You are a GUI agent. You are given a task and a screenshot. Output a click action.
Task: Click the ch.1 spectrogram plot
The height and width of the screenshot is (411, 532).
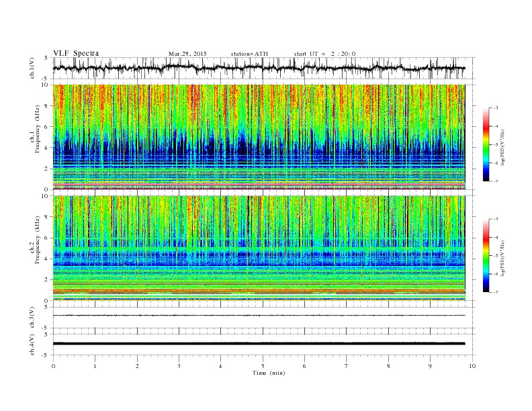(x=259, y=137)
